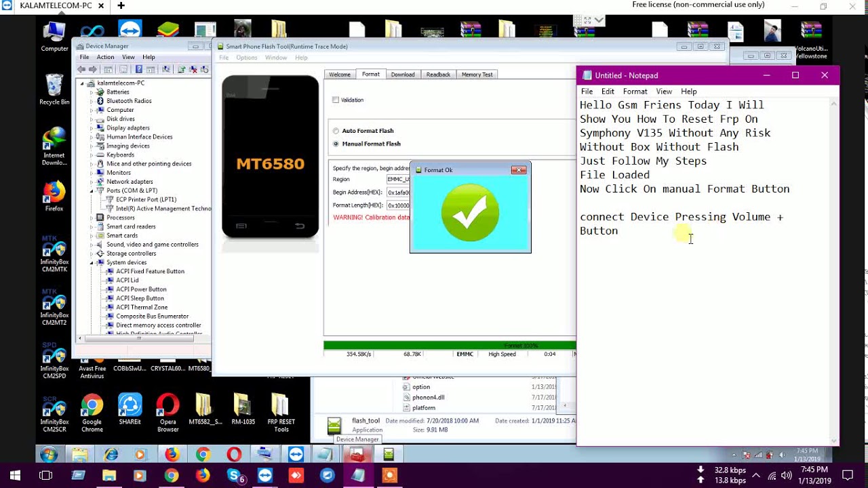Switch to the Welcome tab
The image size is (868, 488).
tap(340, 75)
